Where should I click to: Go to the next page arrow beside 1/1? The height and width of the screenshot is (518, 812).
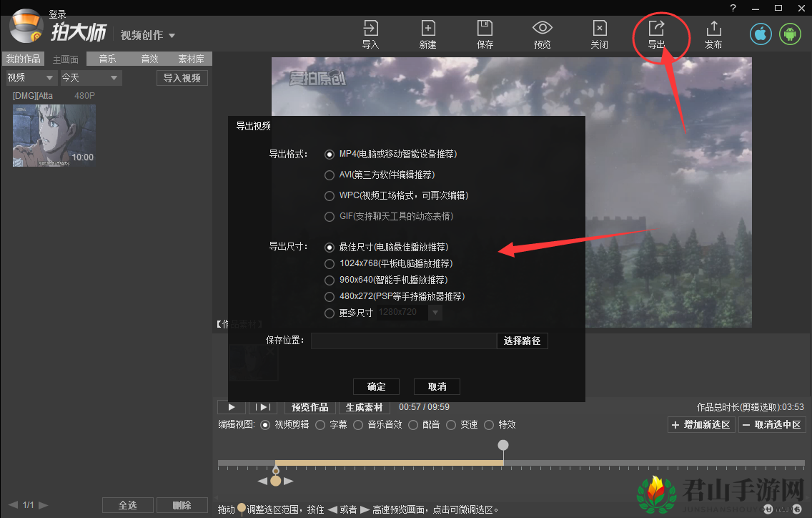tap(44, 504)
